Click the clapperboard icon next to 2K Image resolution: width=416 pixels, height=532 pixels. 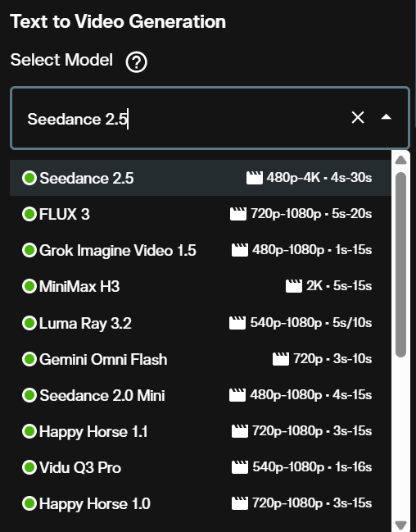pos(294,286)
